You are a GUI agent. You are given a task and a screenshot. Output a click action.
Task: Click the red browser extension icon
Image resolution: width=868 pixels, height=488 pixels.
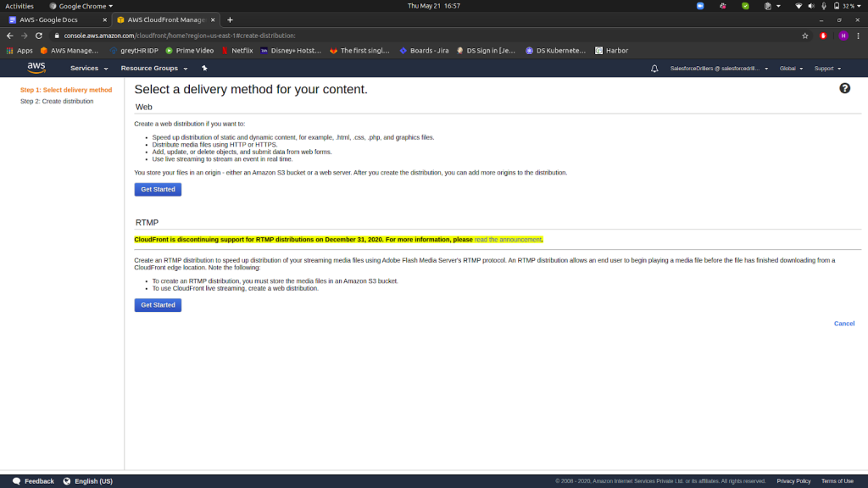click(823, 36)
